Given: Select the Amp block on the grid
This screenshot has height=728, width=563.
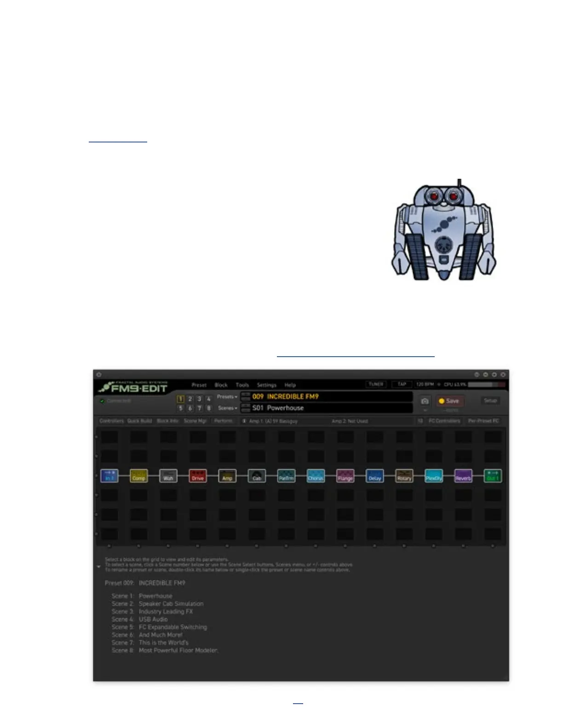Looking at the screenshot, I should tap(227, 476).
